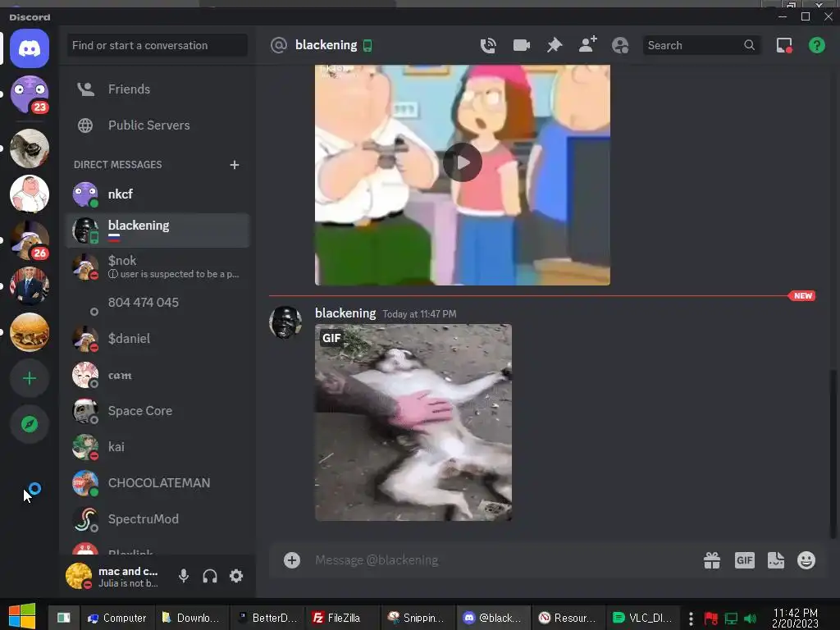Start a video call with blackening
Viewport: 840px width, 630px height.
[521, 46]
